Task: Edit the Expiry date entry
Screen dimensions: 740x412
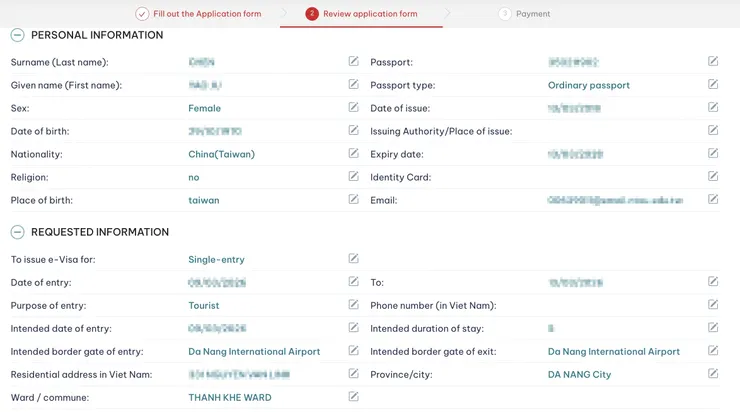Action: [713, 154]
